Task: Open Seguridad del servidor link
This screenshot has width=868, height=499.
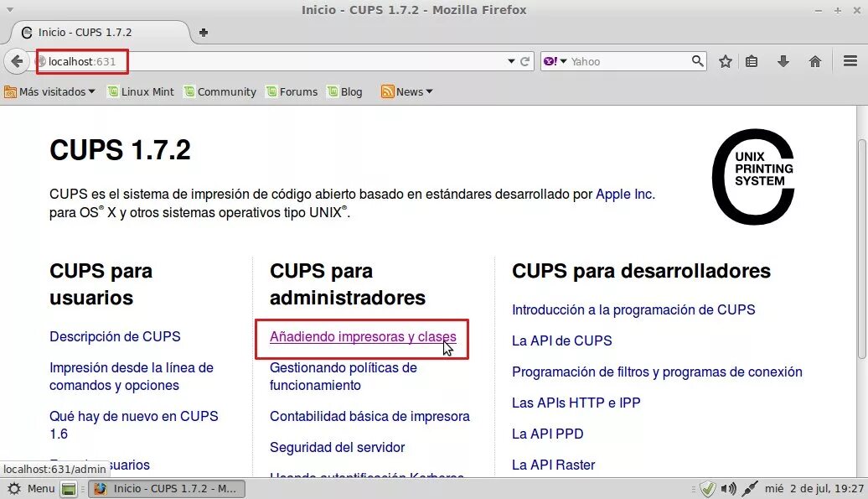Action: [337, 448]
